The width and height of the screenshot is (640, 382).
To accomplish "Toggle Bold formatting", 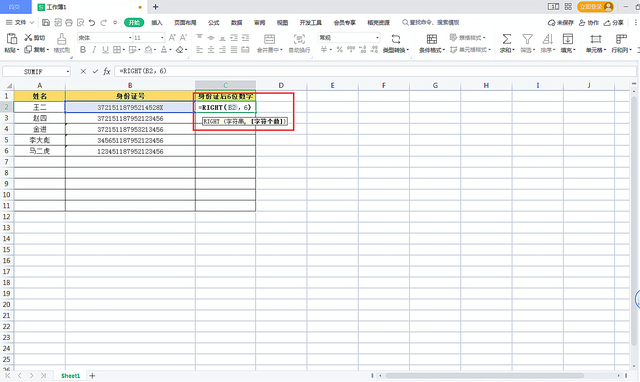I will (x=83, y=50).
